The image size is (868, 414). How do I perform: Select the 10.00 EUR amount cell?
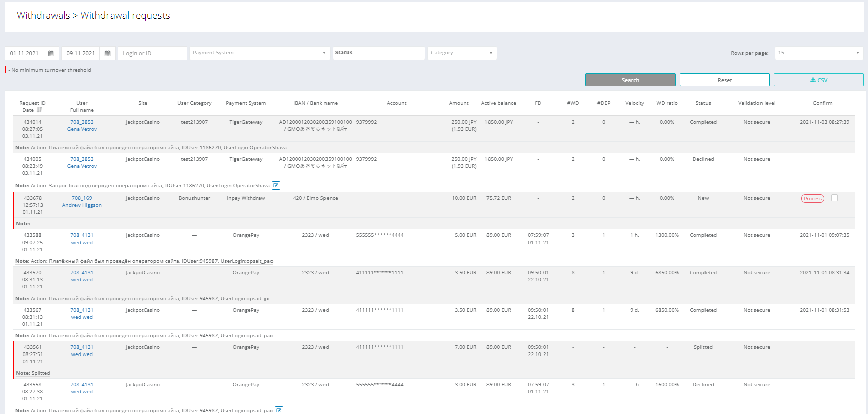(464, 198)
